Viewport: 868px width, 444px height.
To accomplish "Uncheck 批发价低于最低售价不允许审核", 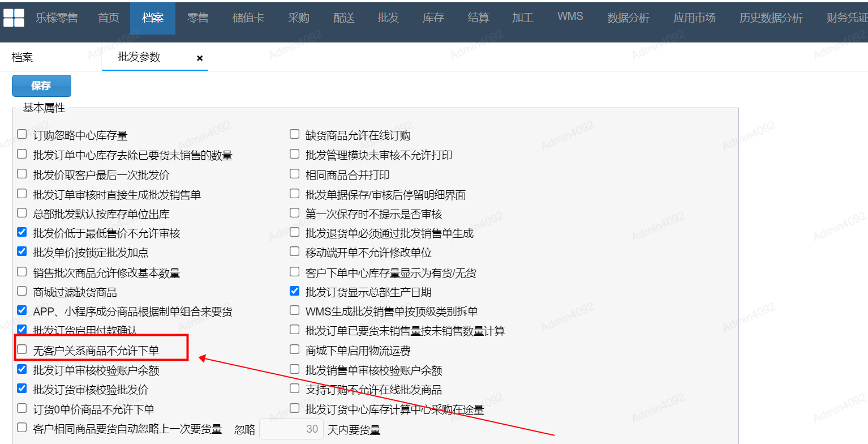I will [22, 232].
